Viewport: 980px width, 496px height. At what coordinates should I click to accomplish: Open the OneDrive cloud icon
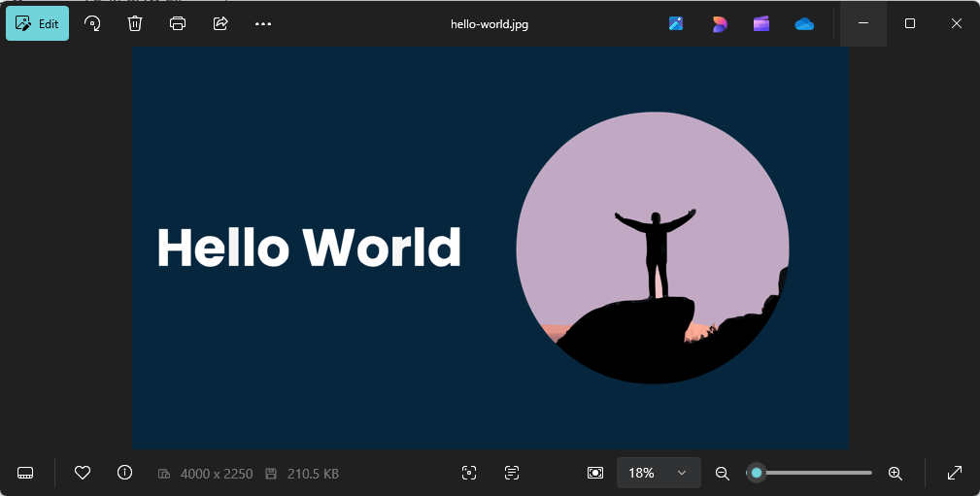pos(804,23)
